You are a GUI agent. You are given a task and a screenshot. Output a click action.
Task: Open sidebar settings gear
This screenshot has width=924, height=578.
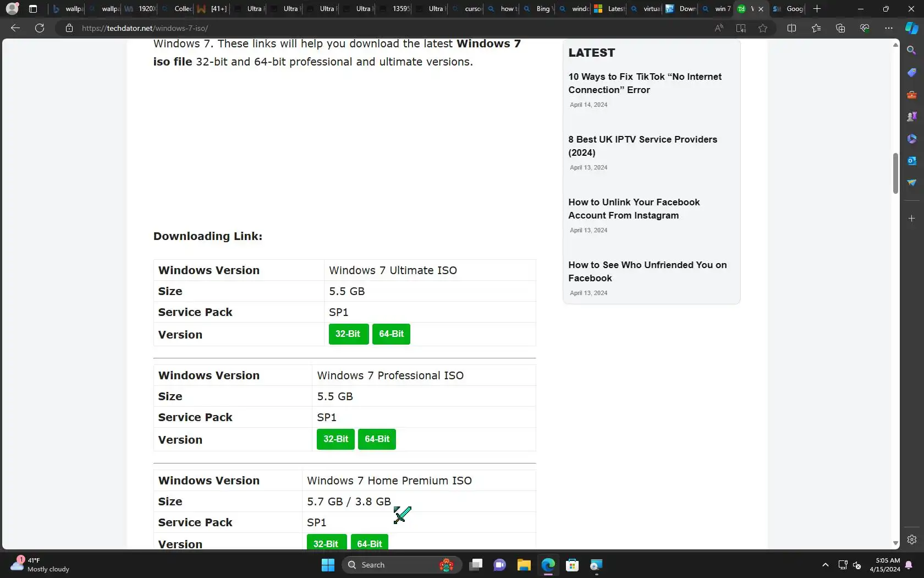point(911,539)
